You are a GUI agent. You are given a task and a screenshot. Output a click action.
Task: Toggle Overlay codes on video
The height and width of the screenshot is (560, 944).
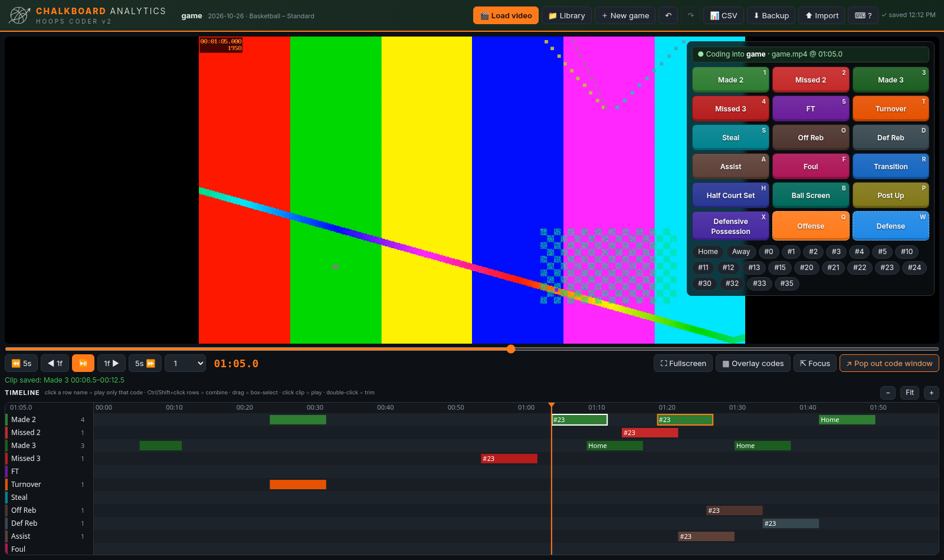click(x=753, y=363)
